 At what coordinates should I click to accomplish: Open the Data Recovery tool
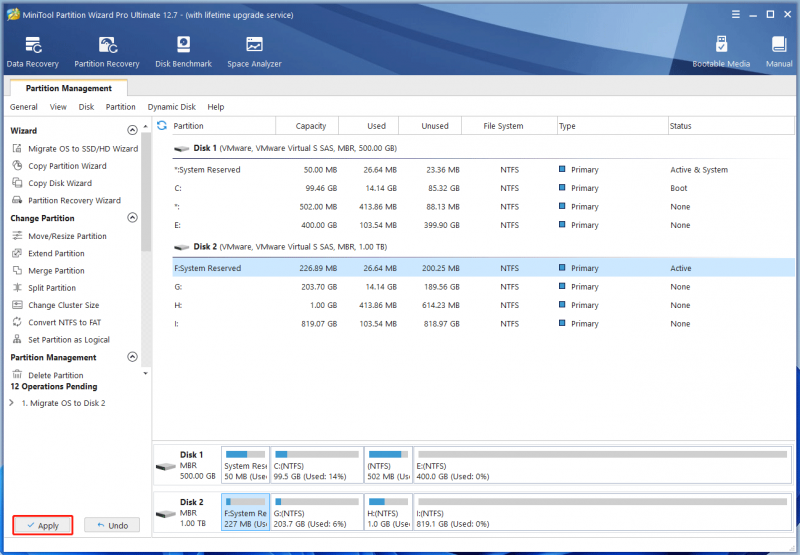(33, 52)
